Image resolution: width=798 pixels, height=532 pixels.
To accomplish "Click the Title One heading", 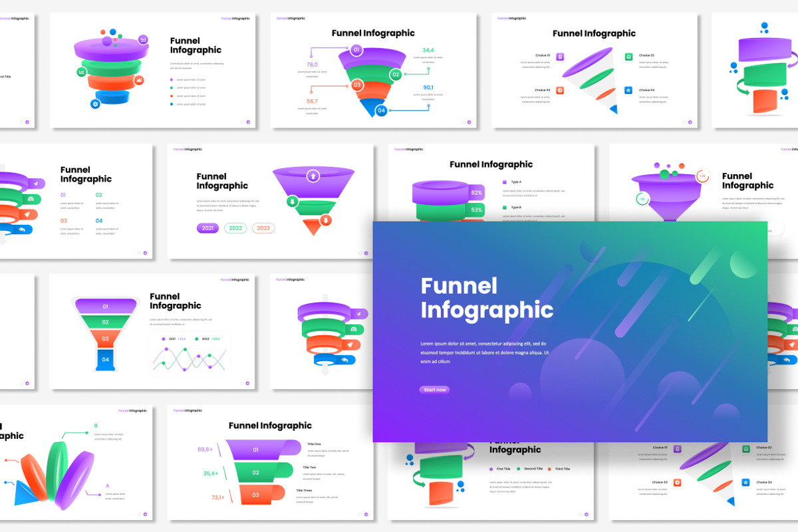I will tap(314, 444).
